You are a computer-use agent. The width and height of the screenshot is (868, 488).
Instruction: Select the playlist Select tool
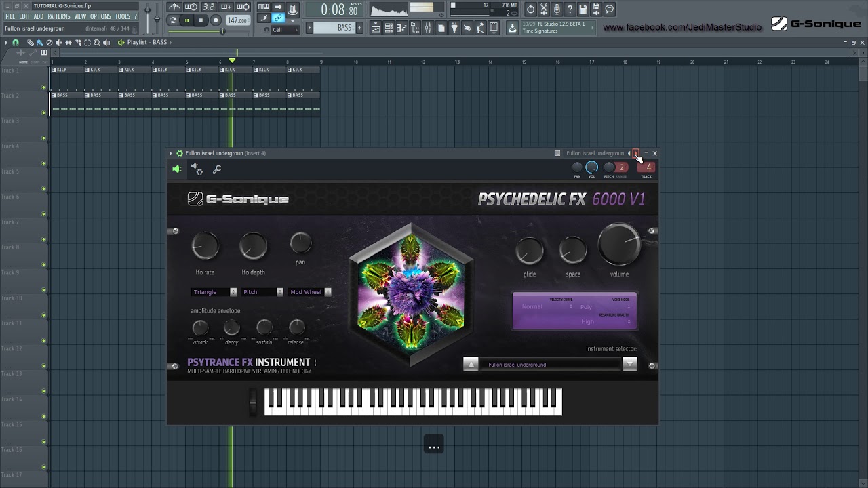[x=87, y=43]
